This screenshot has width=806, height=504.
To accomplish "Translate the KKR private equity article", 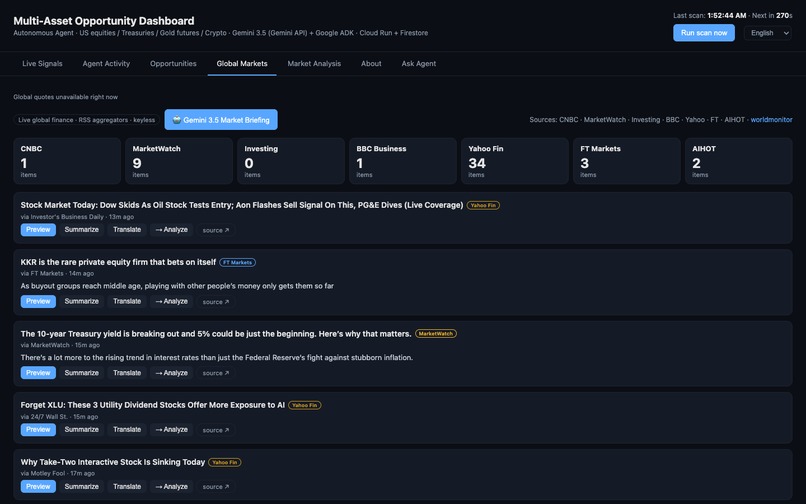I will [x=127, y=301].
